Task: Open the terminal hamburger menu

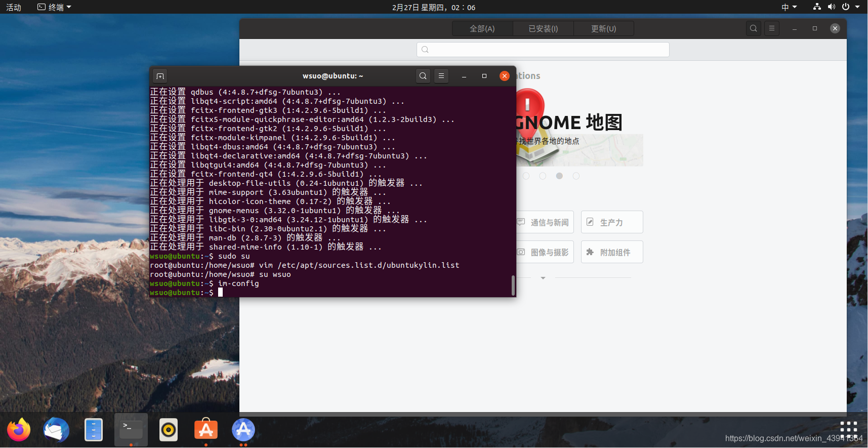Action: pyautogui.click(x=441, y=76)
